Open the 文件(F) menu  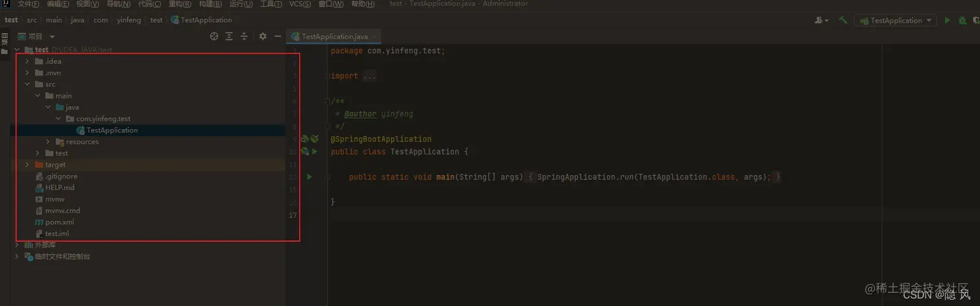[x=29, y=4]
